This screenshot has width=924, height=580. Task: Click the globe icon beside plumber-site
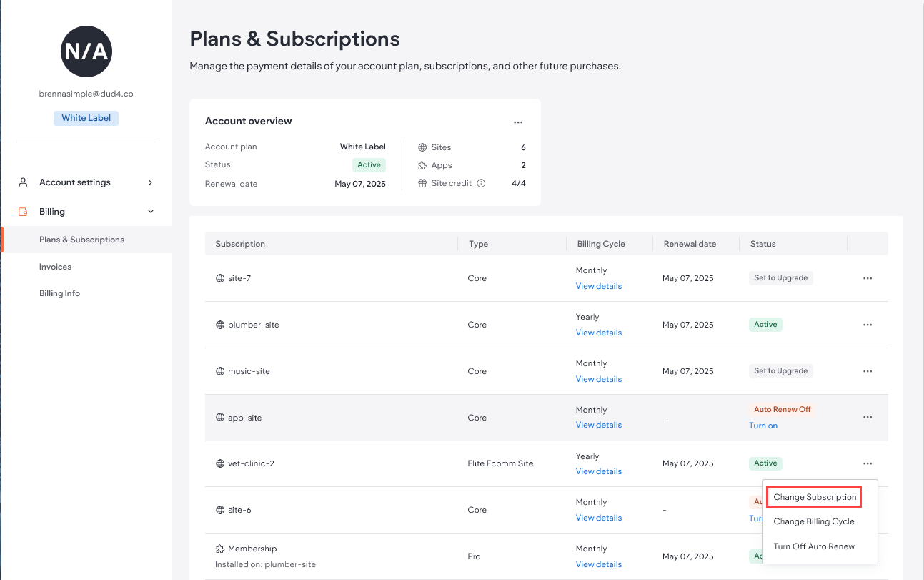coord(219,324)
